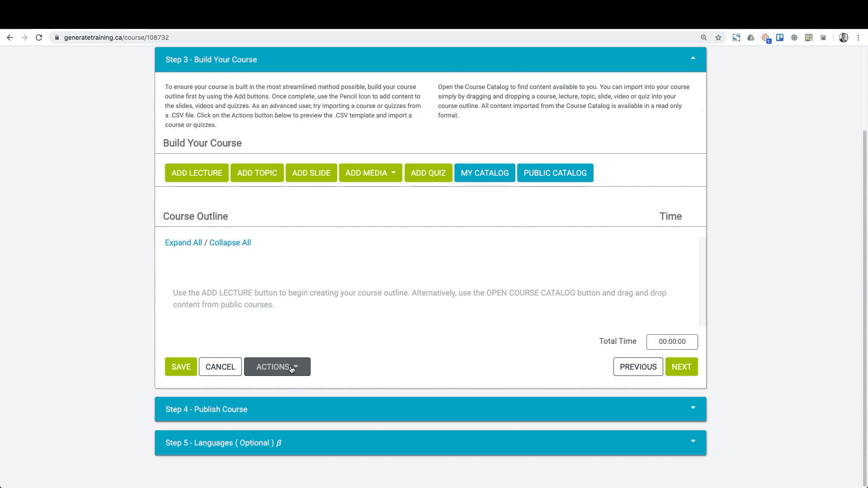Click the ADD SLIDE button
The image size is (868, 488).
pos(311,173)
